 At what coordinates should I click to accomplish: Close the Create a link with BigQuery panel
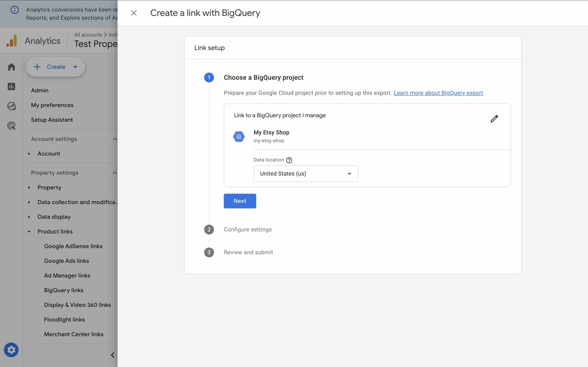pyautogui.click(x=134, y=13)
